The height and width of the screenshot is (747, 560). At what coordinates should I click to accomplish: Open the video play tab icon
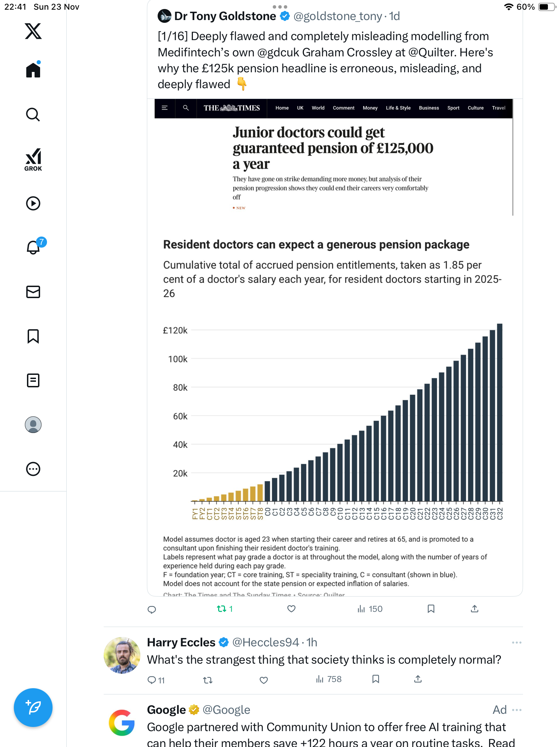33,203
